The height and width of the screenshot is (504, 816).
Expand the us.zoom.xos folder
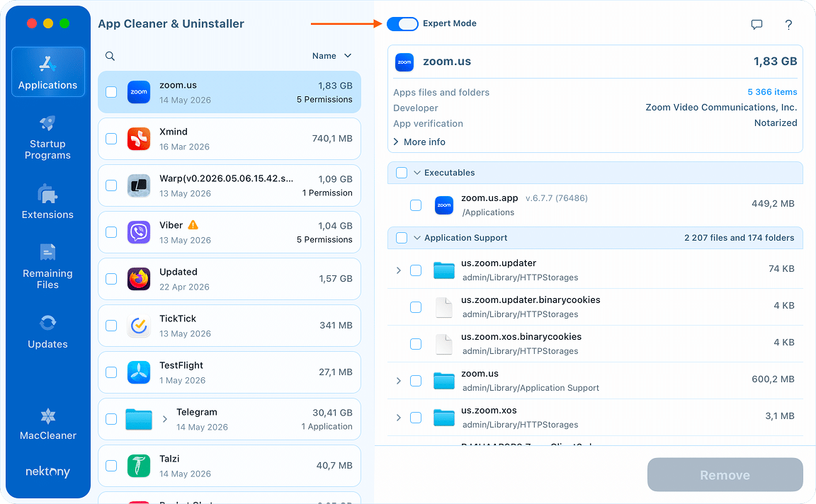click(399, 418)
